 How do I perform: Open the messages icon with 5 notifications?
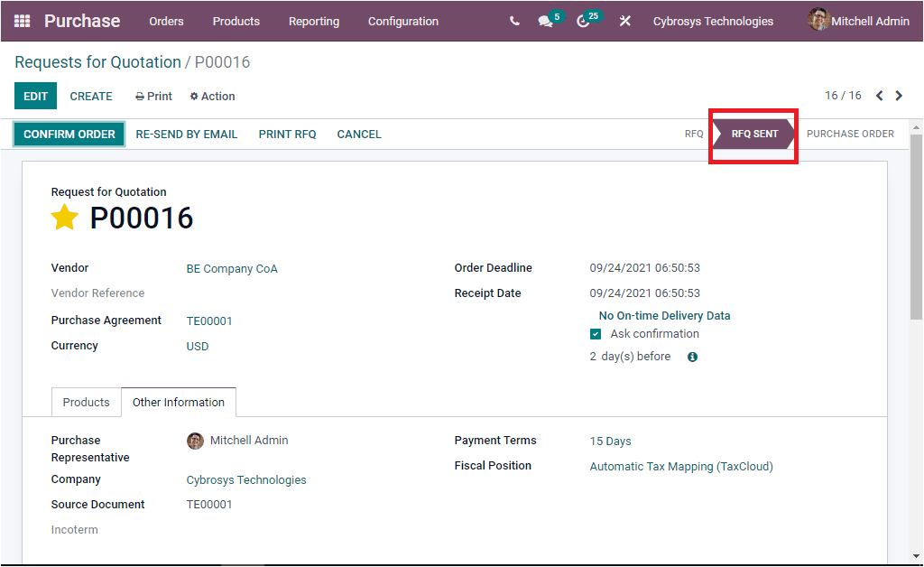click(544, 21)
